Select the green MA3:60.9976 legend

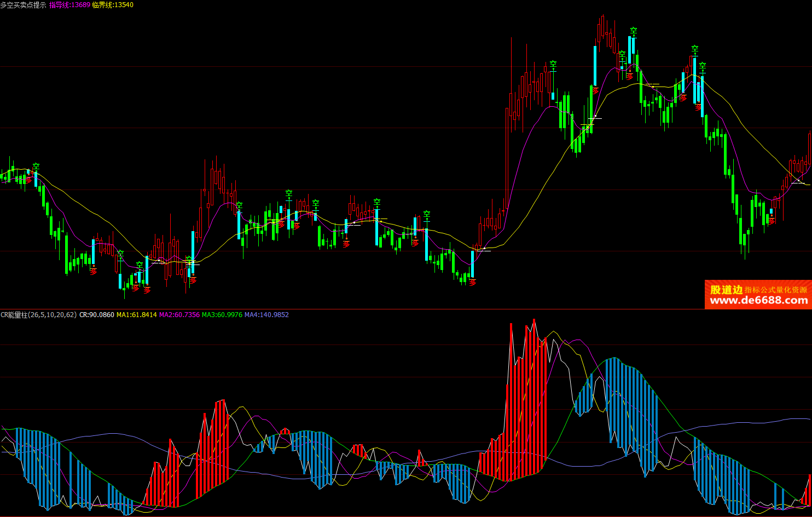click(222, 315)
